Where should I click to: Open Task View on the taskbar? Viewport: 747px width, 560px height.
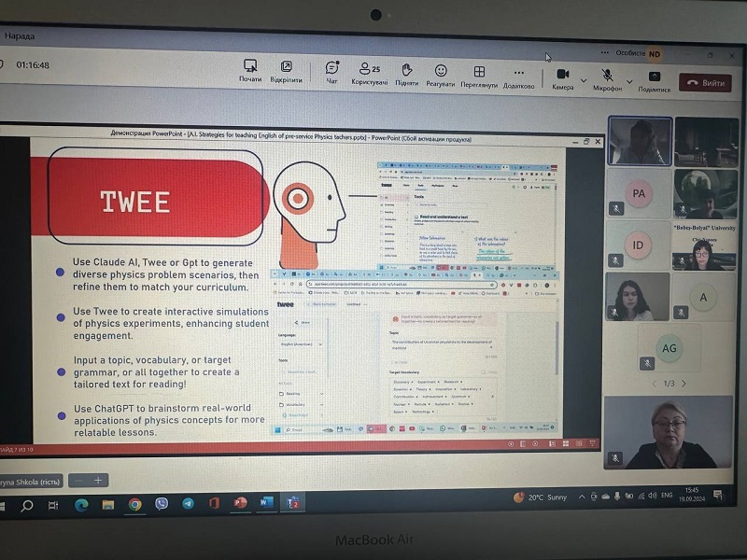click(53, 505)
